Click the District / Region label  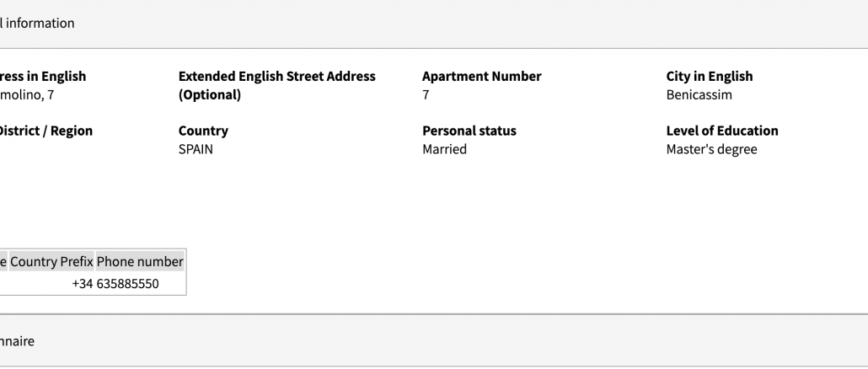click(46, 131)
